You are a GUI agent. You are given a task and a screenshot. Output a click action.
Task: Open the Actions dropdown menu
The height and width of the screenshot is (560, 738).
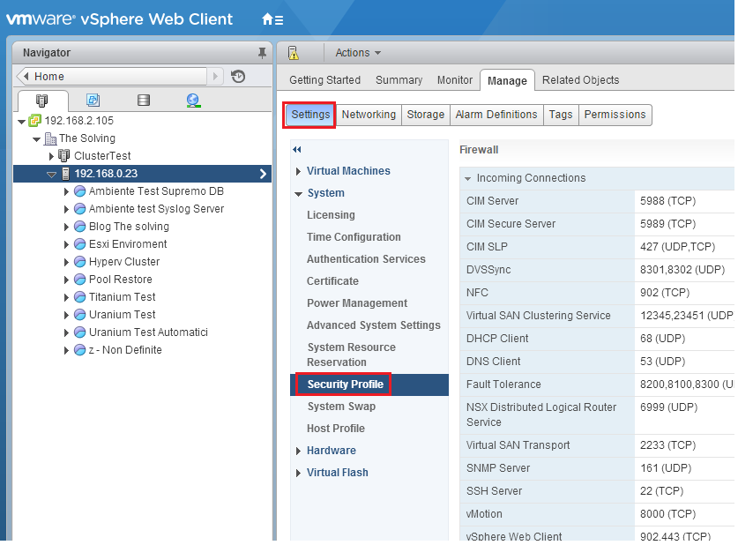358,53
